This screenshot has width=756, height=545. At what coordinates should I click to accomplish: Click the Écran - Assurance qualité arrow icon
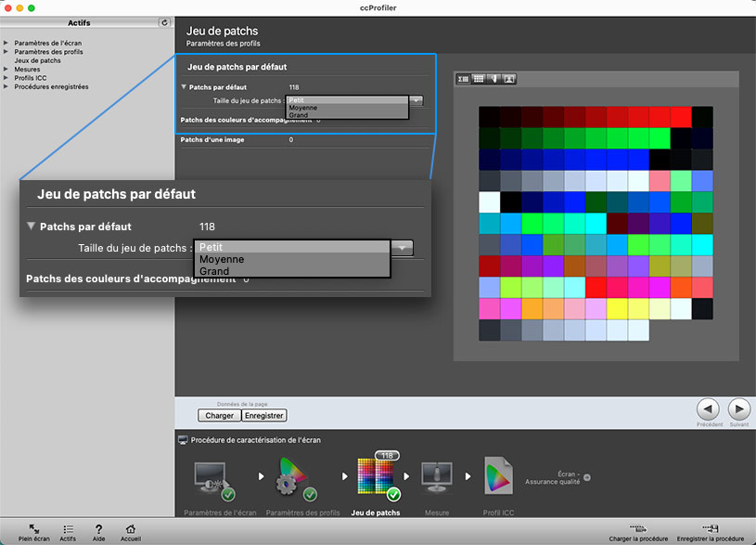[x=587, y=477]
